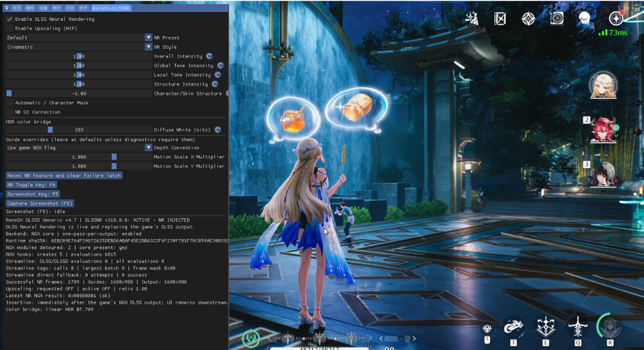Click the green glowing circular icon at bottom
Image resolution: width=644 pixels, height=350 pixels.
click(251, 339)
